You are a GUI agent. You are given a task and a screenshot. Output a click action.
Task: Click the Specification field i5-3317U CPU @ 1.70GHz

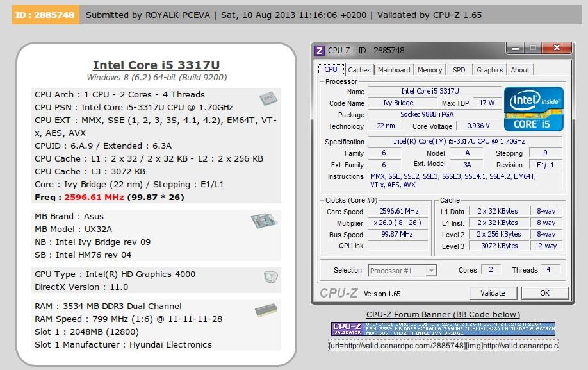pos(464,141)
